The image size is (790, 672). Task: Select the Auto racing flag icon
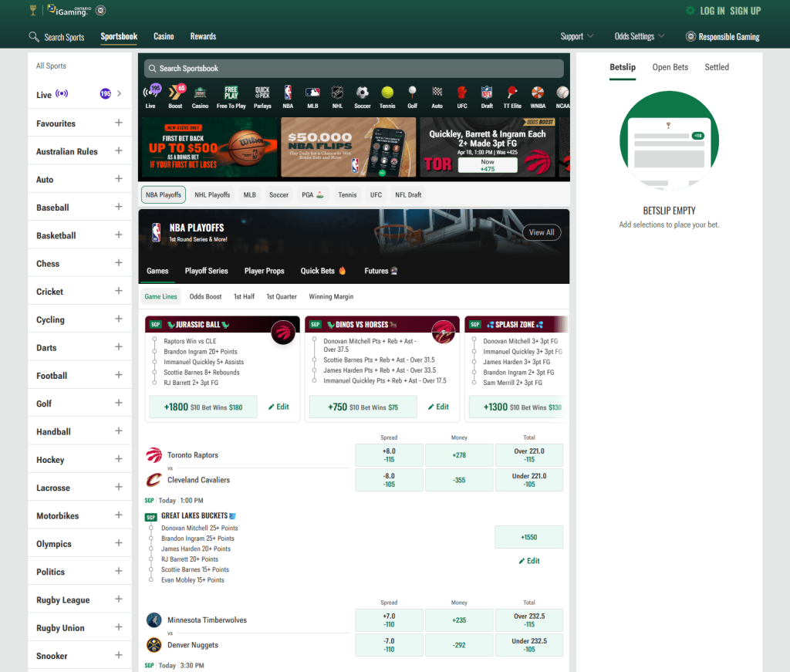(437, 96)
